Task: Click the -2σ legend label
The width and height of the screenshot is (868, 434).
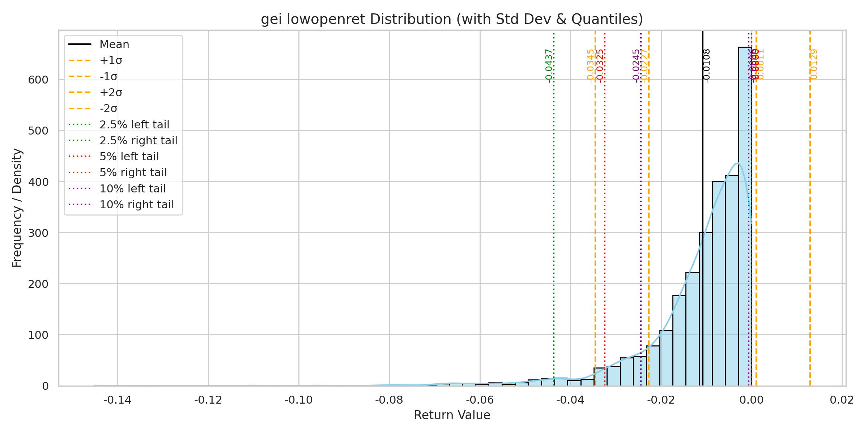Action: coord(109,109)
